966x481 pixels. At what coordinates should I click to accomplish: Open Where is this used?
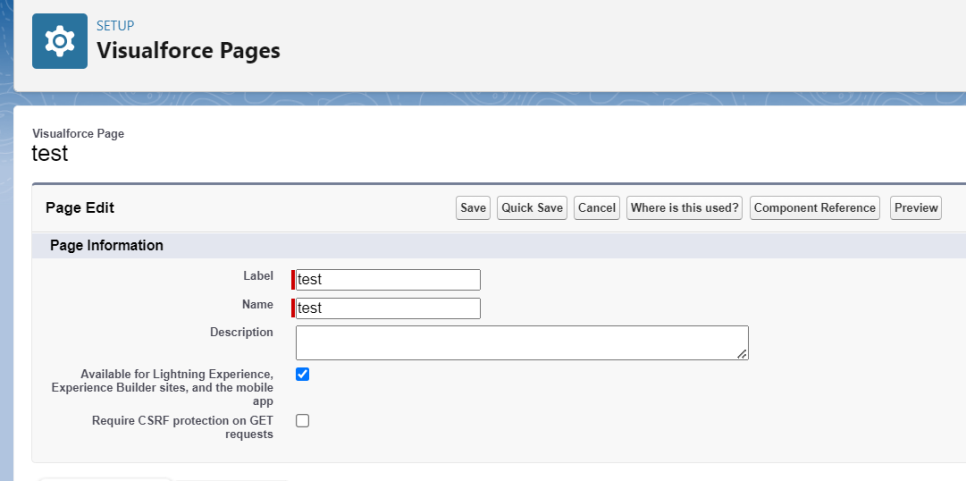(x=685, y=208)
